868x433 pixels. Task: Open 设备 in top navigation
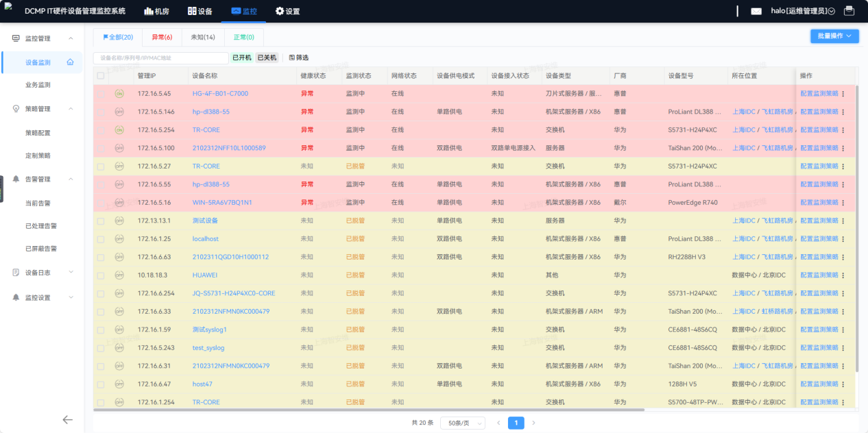(x=200, y=11)
